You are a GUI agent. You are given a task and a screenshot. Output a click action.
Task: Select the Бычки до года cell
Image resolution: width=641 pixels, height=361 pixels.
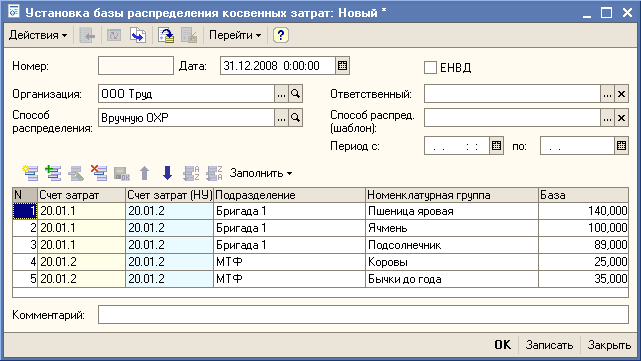click(x=452, y=279)
